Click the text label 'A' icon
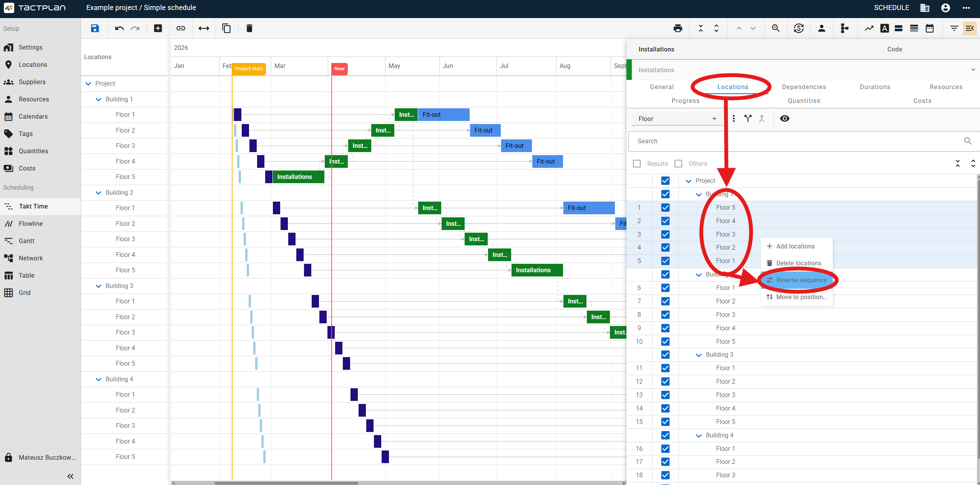This screenshot has width=980, height=485. [884, 28]
